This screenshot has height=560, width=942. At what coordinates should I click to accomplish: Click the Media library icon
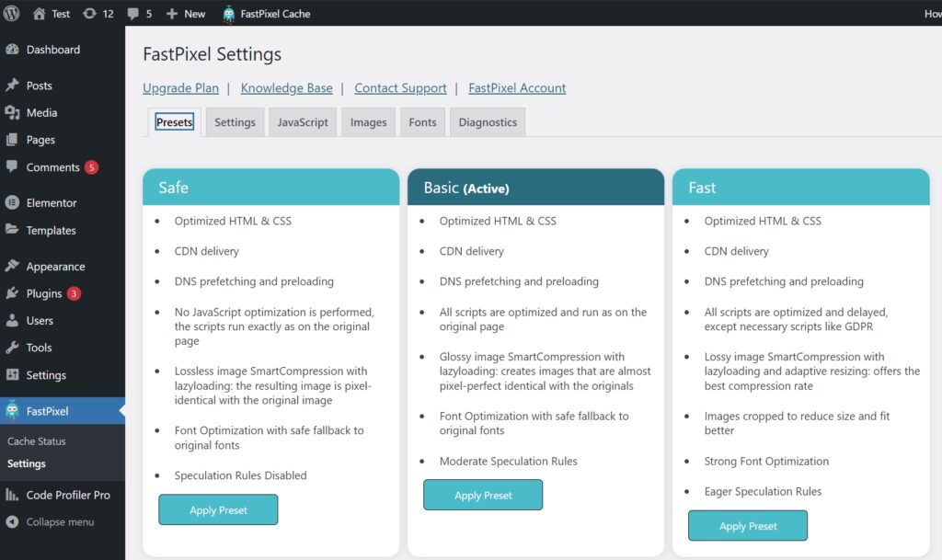pyautogui.click(x=12, y=112)
